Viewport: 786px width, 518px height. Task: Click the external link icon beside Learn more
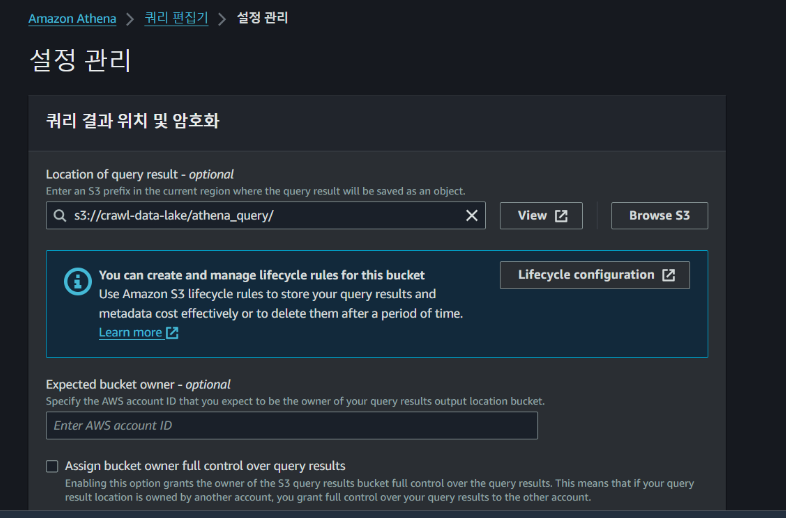pyautogui.click(x=172, y=332)
